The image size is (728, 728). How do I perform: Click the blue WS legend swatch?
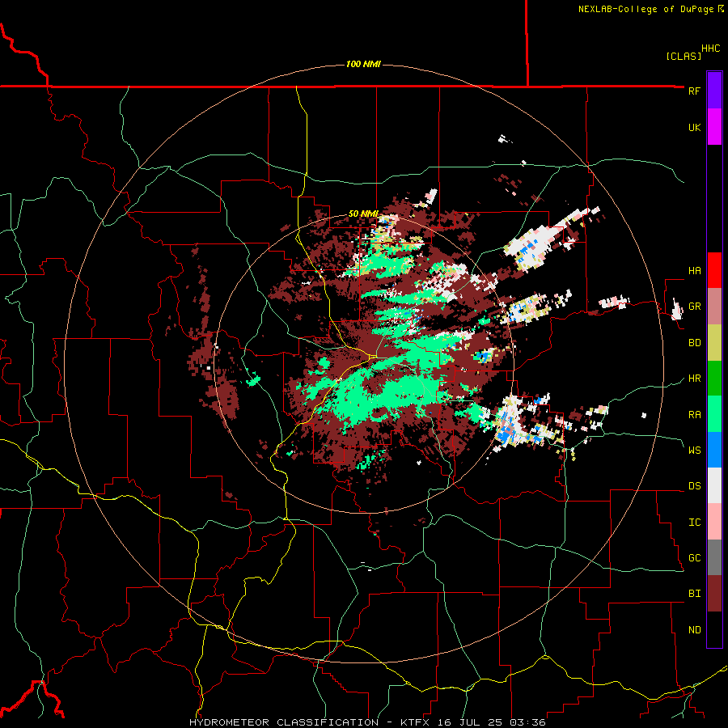(x=714, y=450)
